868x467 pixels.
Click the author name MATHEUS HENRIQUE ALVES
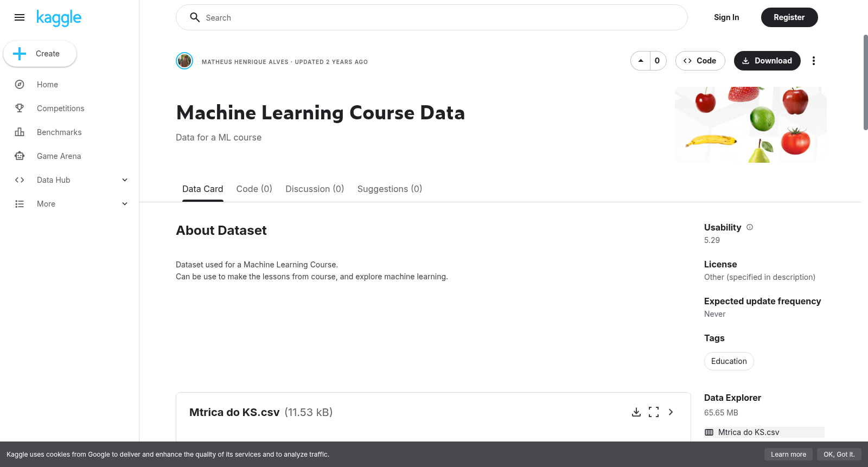245,62
